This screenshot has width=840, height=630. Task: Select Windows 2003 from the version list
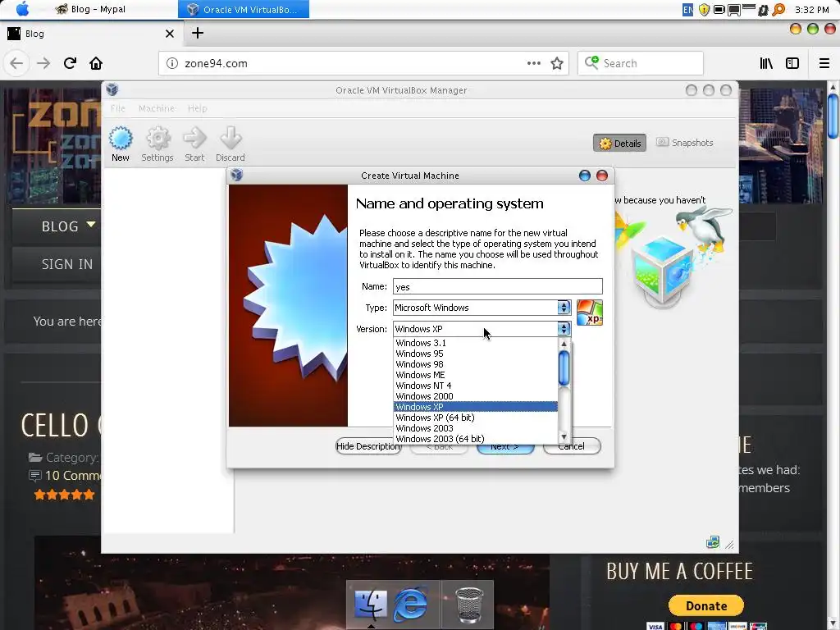[475, 428]
